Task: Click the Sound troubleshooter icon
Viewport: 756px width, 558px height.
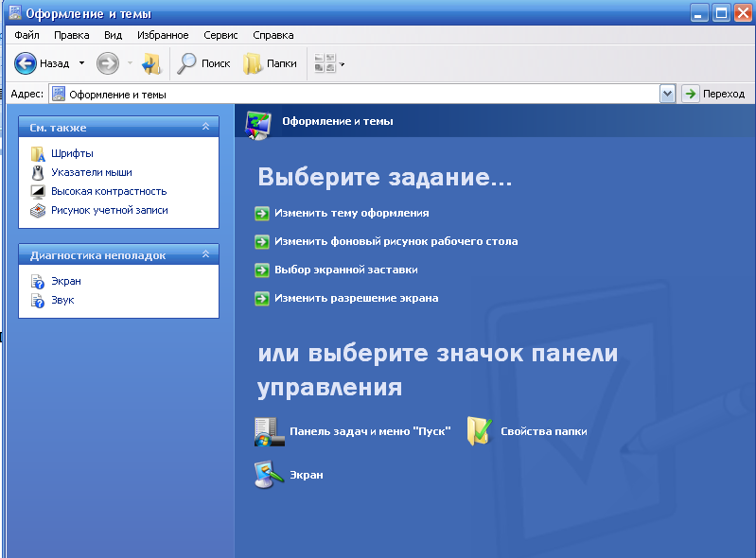Action: (x=38, y=300)
